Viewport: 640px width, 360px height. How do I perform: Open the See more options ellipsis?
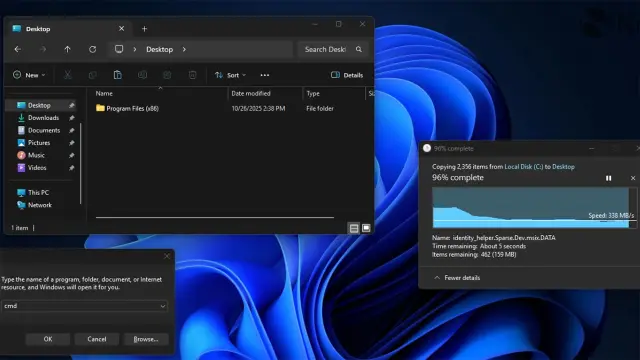point(264,75)
